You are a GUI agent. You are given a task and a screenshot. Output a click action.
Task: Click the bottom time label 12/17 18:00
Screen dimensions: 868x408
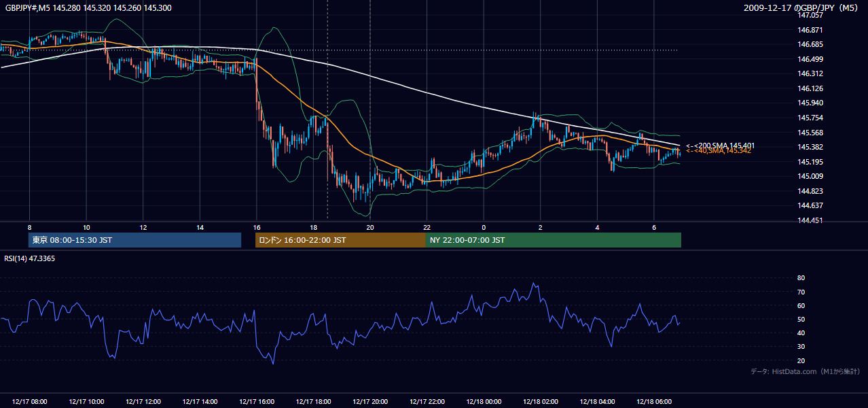[313, 402]
